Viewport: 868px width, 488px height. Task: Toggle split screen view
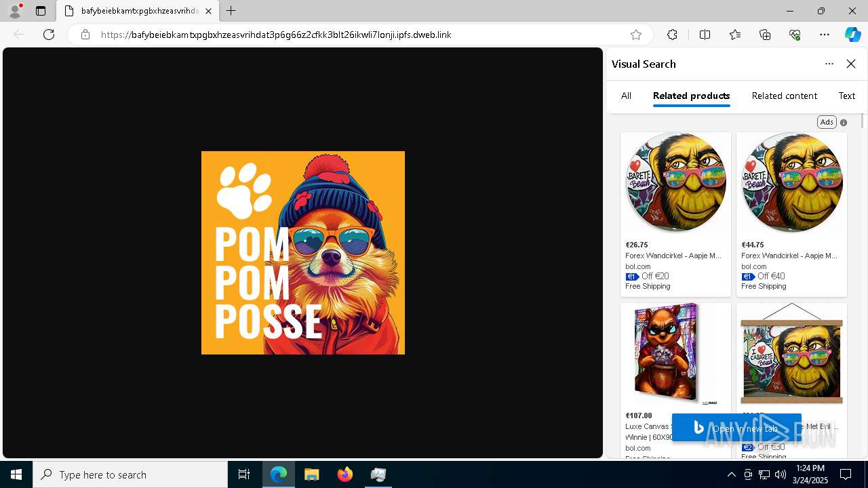[x=705, y=35]
